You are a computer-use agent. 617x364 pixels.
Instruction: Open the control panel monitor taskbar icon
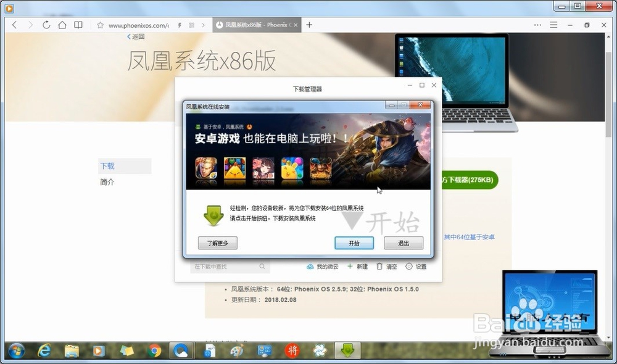[264, 350]
